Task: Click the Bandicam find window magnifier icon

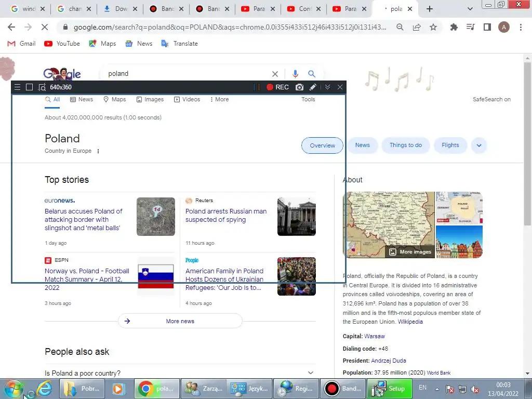Action: tap(42, 87)
